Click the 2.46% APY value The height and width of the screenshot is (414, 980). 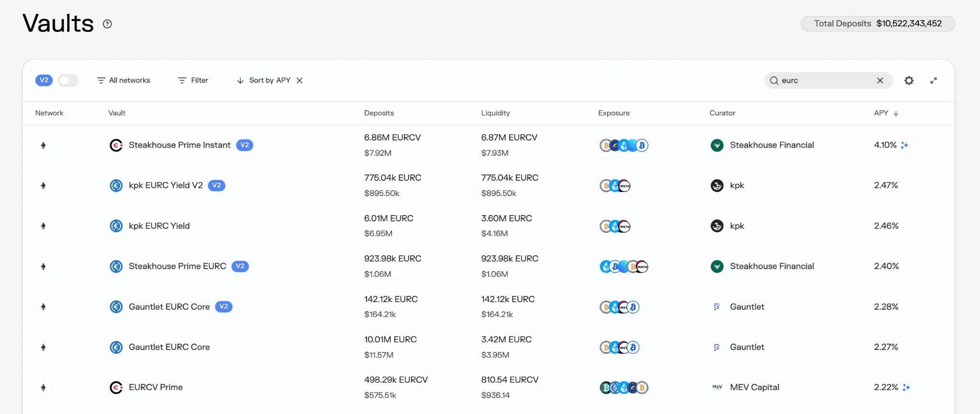886,226
